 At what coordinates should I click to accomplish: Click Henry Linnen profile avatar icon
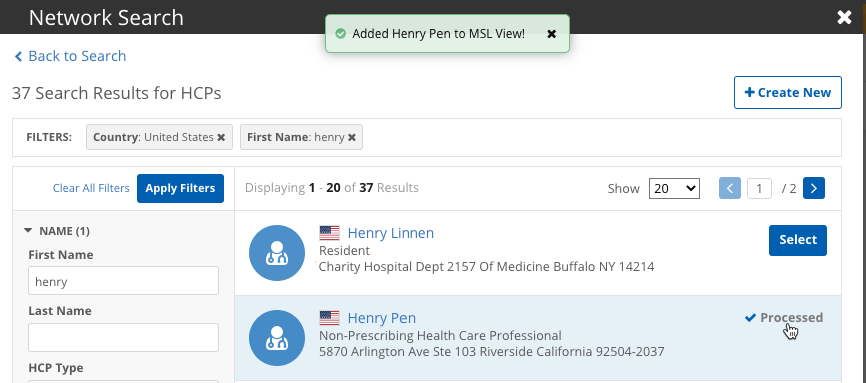tap(277, 253)
